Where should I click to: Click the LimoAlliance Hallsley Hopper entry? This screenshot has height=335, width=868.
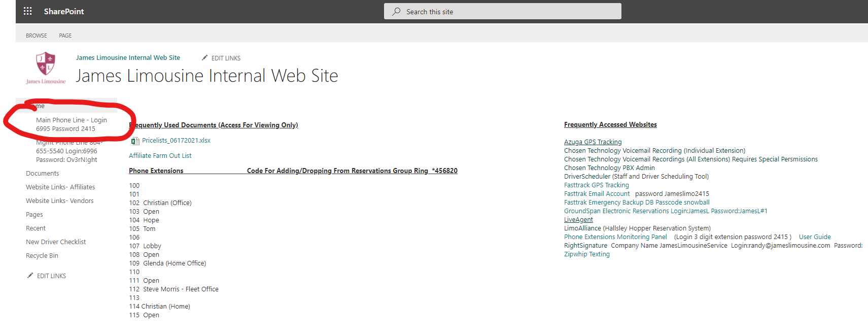(637, 228)
